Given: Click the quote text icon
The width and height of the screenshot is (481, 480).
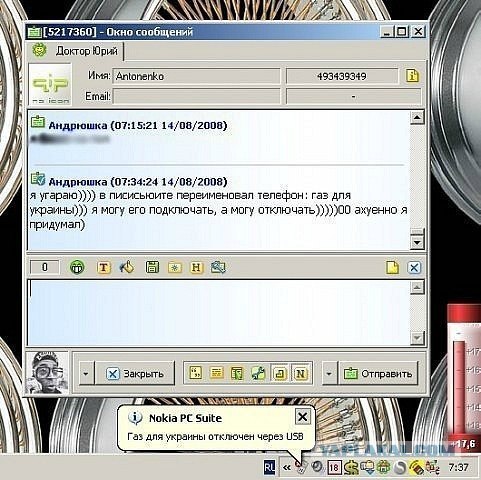Looking at the screenshot, I should coord(196,373).
